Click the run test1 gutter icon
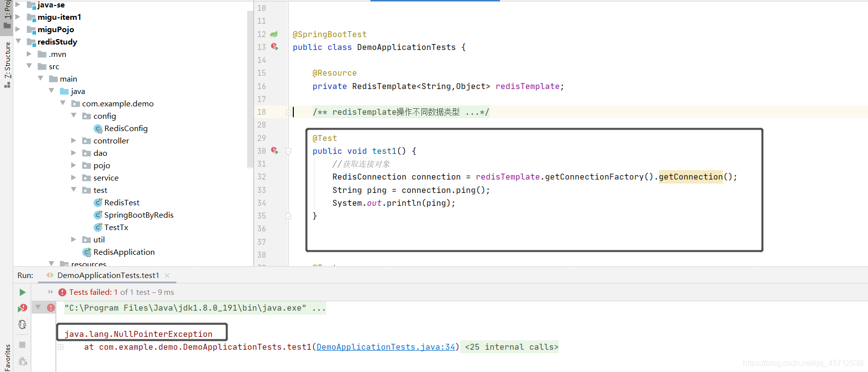Image resolution: width=868 pixels, height=372 pixels. coord(274,151)
